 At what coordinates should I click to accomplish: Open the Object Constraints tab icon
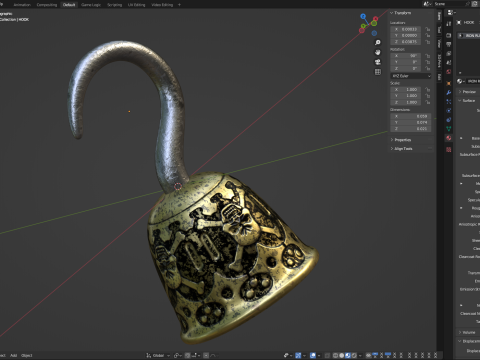click(449, 119)
